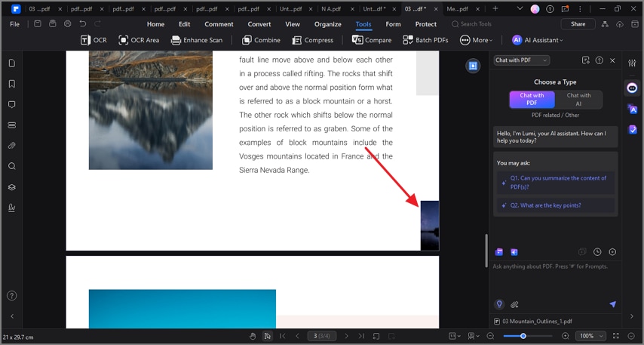The height and width of the screenshot is (345, 644).
Task: Click the Share button
Action: point(578,24)
